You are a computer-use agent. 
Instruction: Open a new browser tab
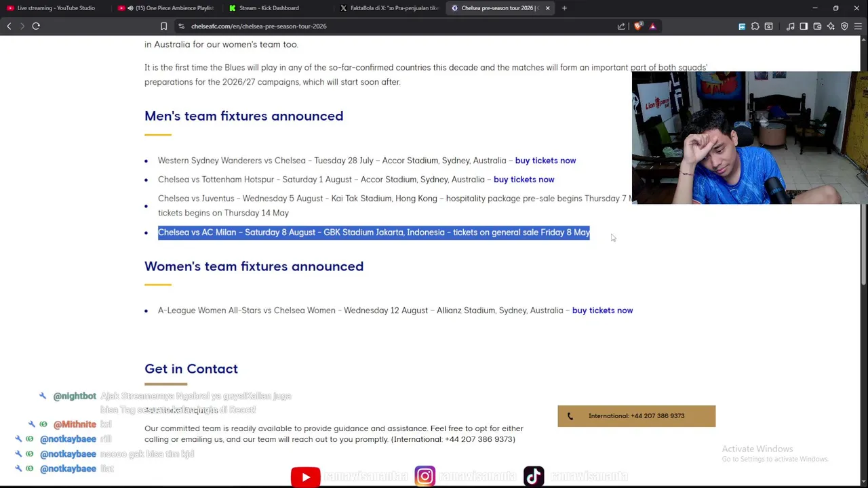(564, 8)
